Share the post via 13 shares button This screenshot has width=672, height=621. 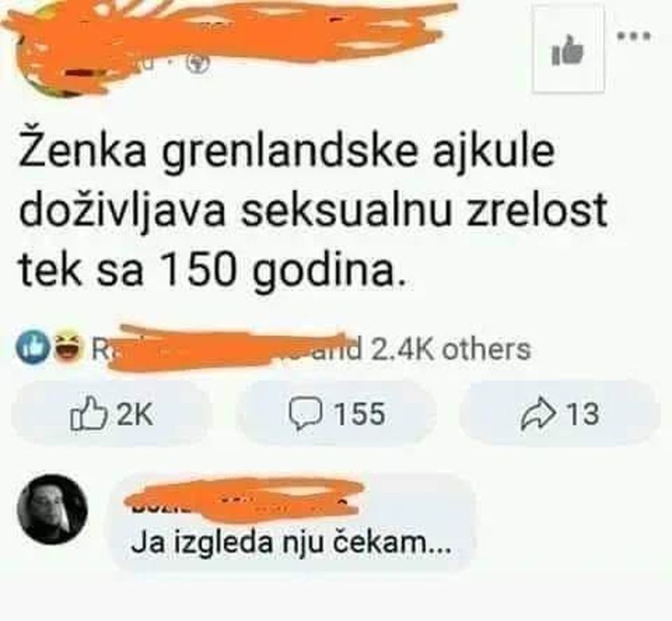pos(560,414)
